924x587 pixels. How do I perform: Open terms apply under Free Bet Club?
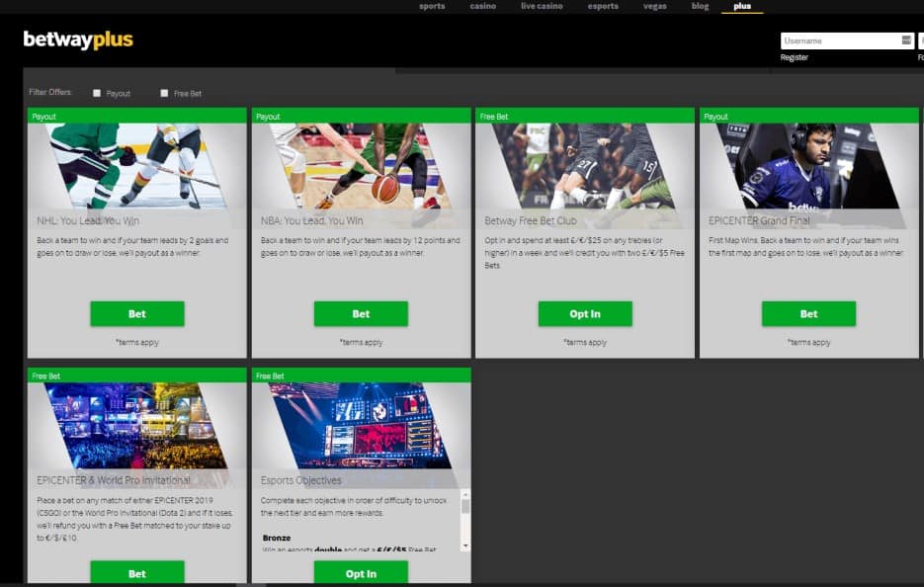pos(585,342)
